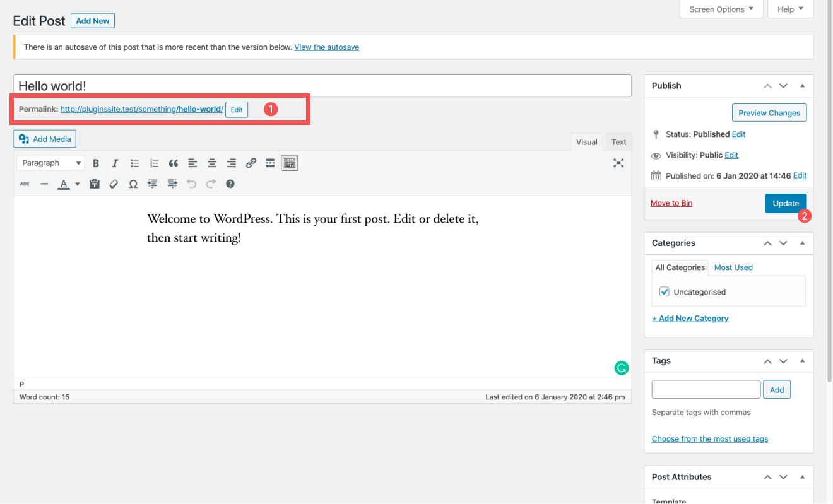Click the tags text input field
This screenshot has height=504, width=833.
click(x=706, y=389)
